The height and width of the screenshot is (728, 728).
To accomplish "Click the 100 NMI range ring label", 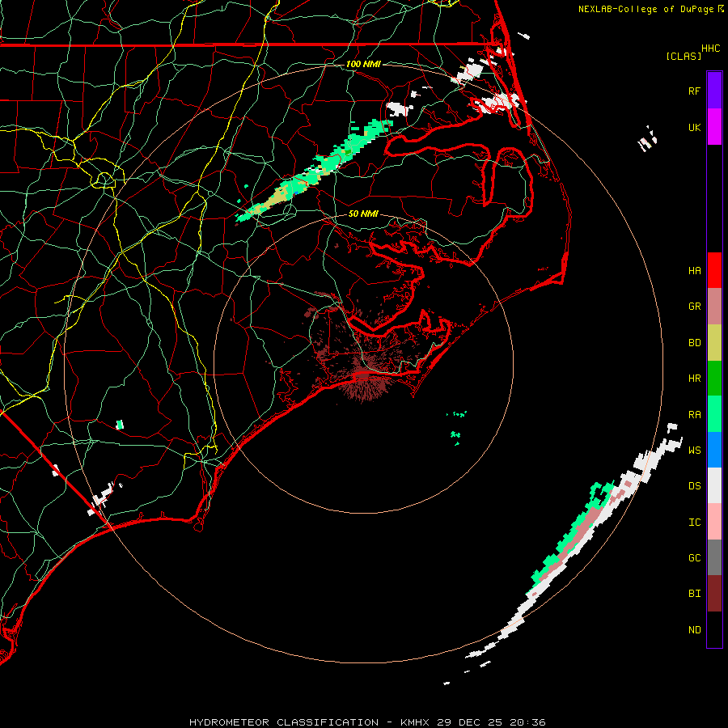I will (x=363, y=64).
